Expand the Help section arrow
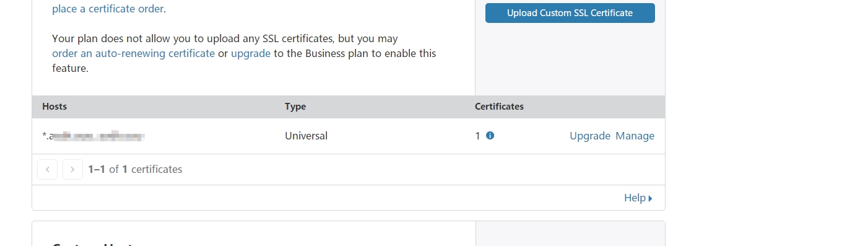The height and width of the screenshot is (246, 868). pyautogui.click(x=650, y=198)
